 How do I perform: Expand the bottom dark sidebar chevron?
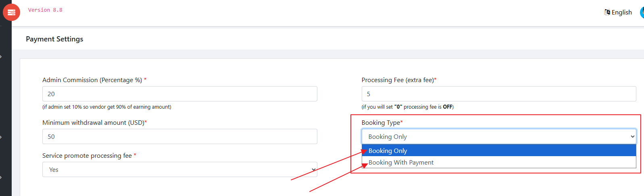pyautogui.click(x=1, y=177)
